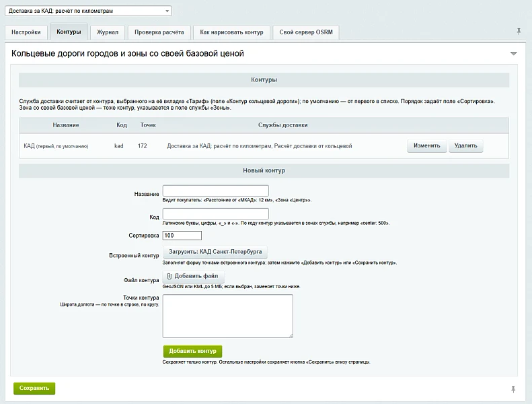Click the КАД contour name cell
This screenshot has height=404, width=532.
(x=56, y=146)
